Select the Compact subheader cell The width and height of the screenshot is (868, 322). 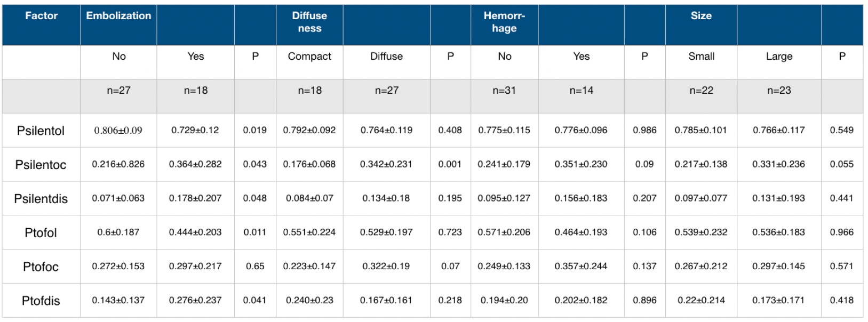tap(309, 62)
